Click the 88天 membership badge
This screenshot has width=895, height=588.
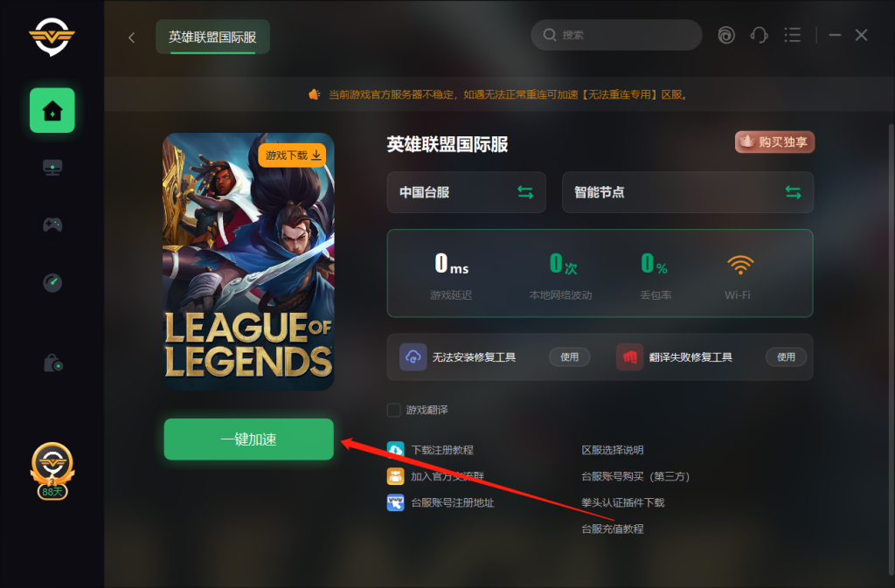tap(52, 471)
